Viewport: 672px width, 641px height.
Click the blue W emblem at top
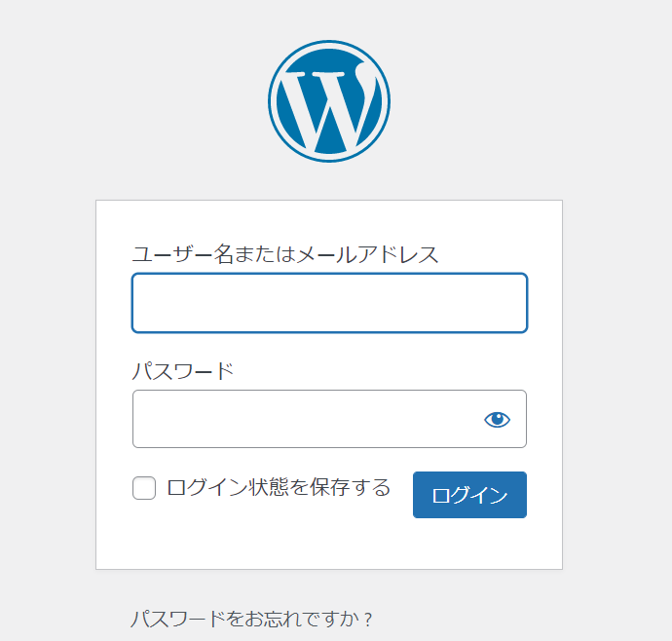(x=329, y=101)
